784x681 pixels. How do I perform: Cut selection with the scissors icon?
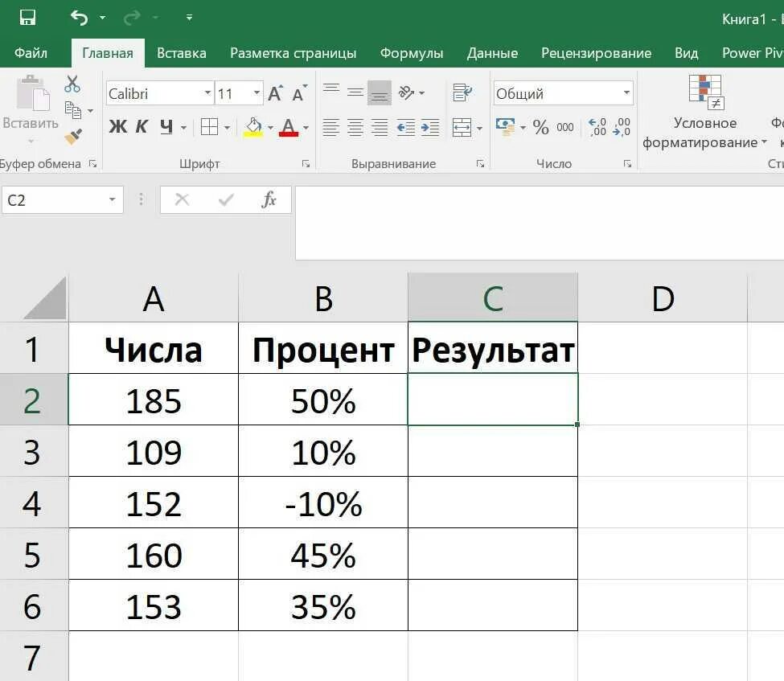pyautogui.click(x=72, y=84)
